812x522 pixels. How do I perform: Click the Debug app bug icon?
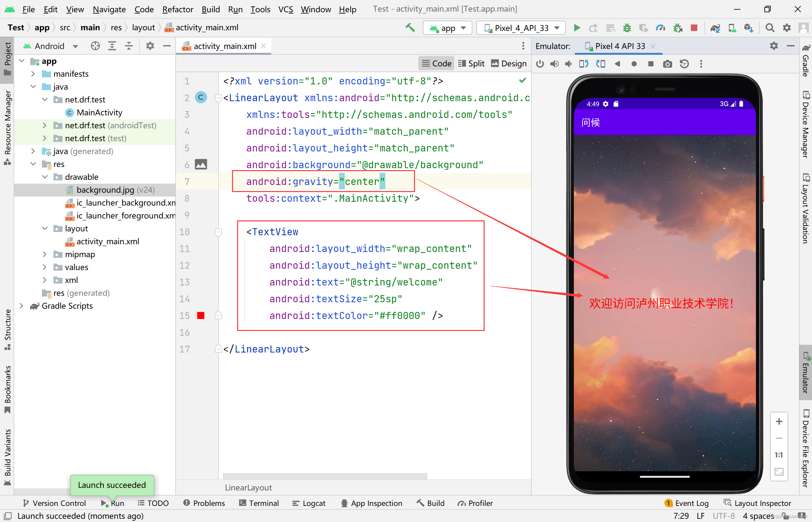click(627, 28)
